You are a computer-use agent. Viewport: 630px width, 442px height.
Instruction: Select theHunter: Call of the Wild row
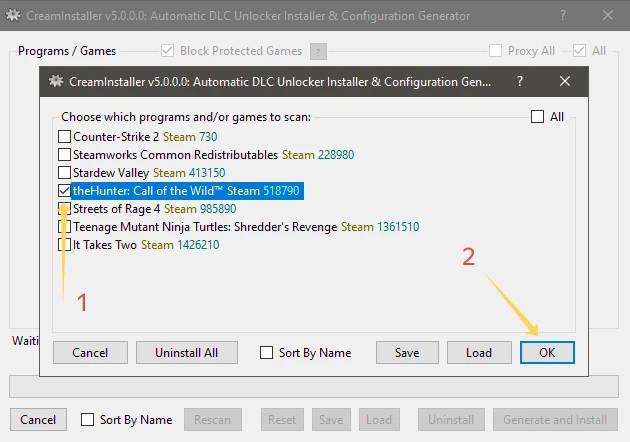point(187,191)
